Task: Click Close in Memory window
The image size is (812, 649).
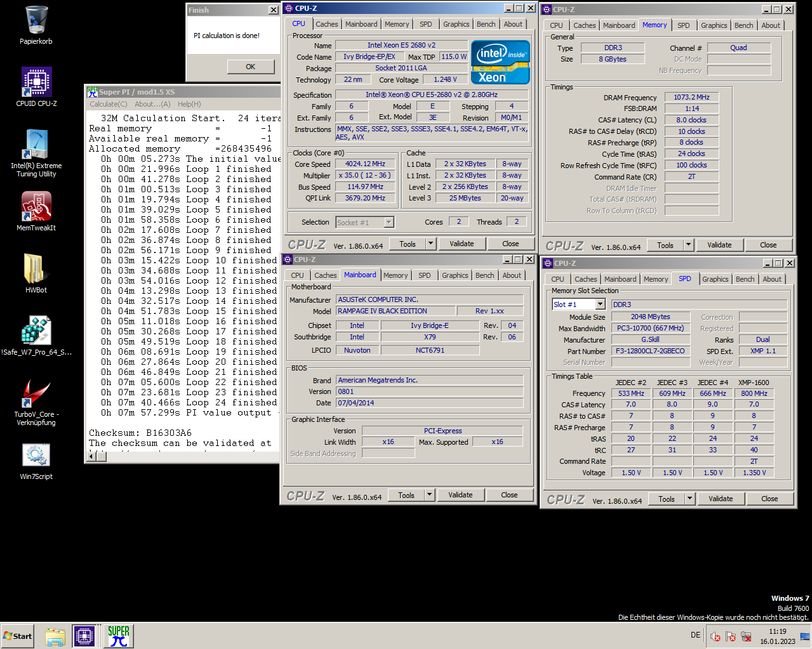Action: [768, 245]
